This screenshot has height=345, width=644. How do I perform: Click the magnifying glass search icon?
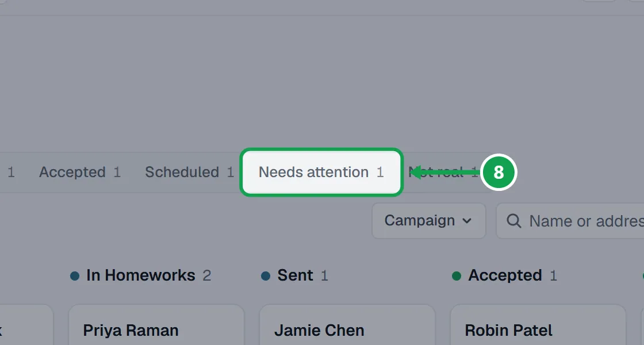tap(514, 221)
